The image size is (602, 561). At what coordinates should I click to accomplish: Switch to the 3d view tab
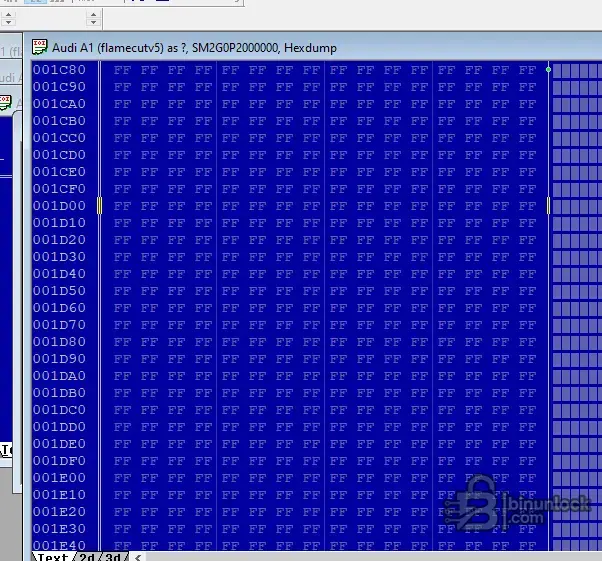point(113,557)
